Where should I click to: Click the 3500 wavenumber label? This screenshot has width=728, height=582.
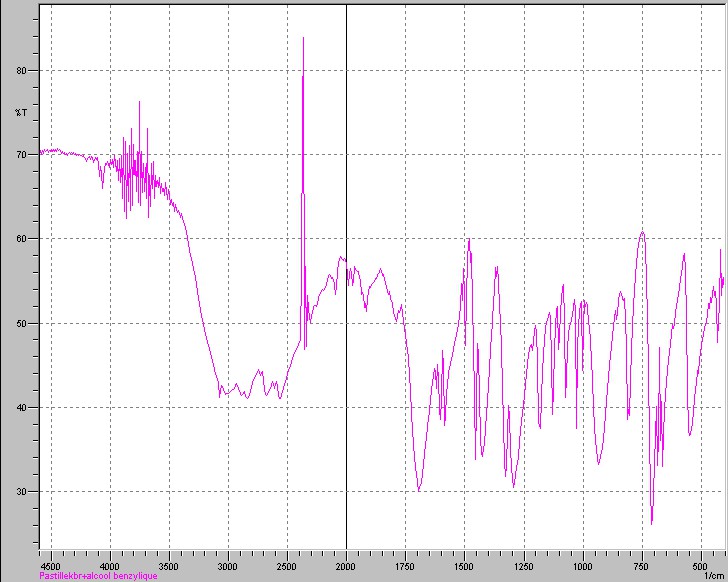pos(169,566)
